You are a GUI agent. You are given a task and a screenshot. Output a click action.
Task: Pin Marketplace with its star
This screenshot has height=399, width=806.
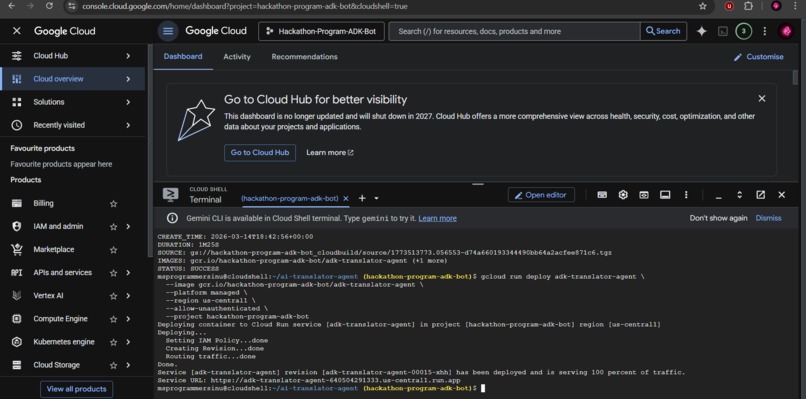pyautogui.click(x=114, y=250)
